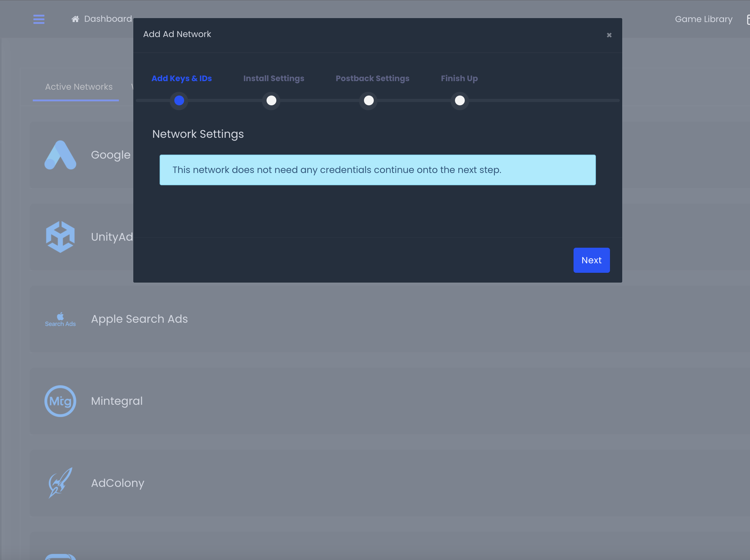Screen dimensions: 750x560
Task: Open the sidebar with the hamburger icon
Action: click(39, 19)
